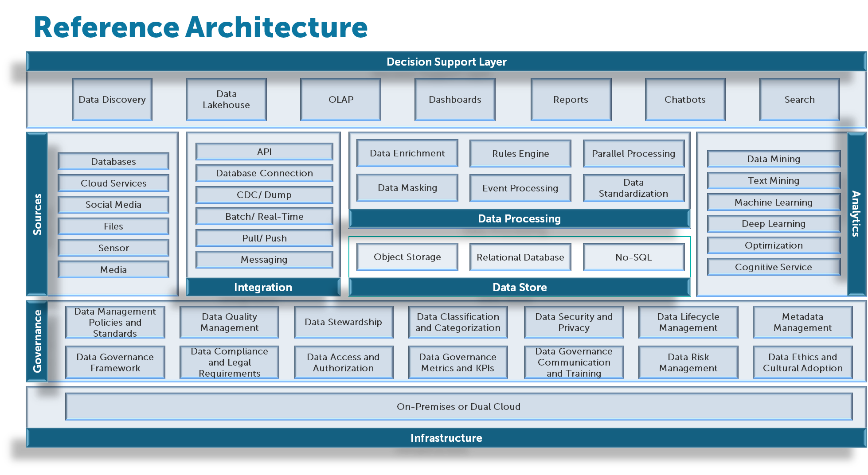Click the Reports box

(x=571, y=99)
